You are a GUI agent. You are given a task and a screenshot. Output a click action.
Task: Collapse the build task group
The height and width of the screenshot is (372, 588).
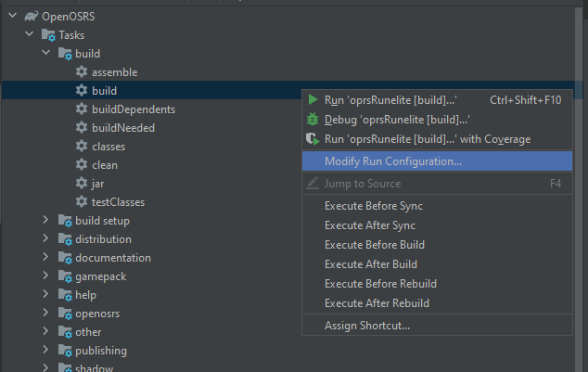click(45, 53)
